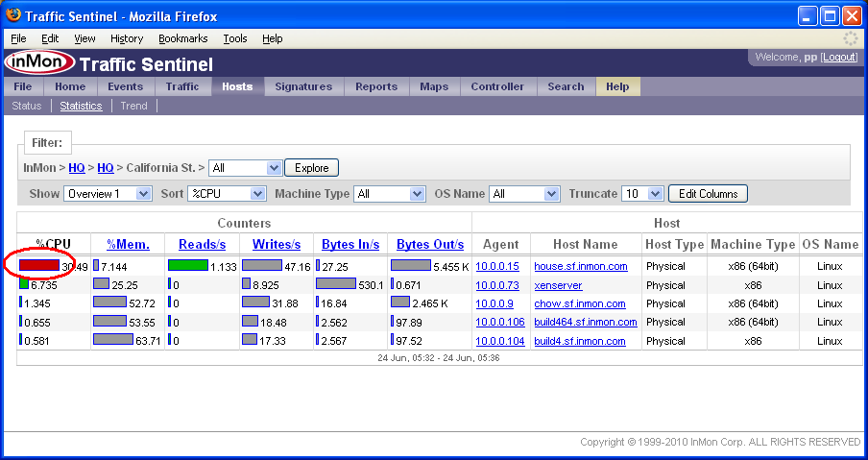Open the Search tab
The width and height of the screenshot is (868, 460).
[x=566, y=86]
